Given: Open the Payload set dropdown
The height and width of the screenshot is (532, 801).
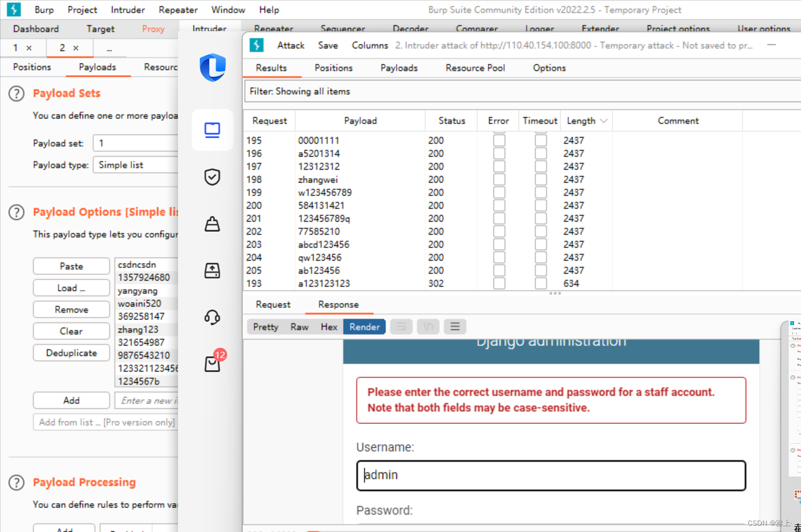Looking at the screenshot, I should tap(137, 143).
